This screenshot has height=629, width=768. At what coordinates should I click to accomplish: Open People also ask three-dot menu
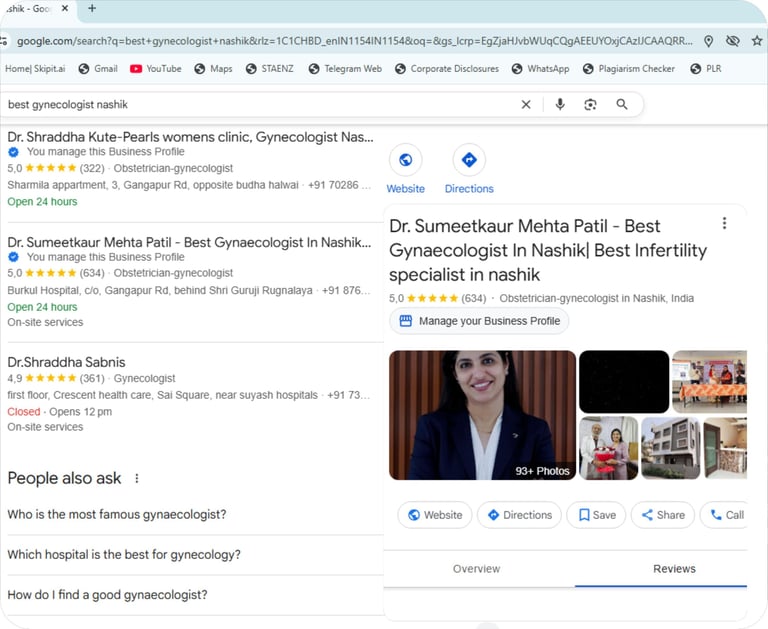[x=137, y=479]
